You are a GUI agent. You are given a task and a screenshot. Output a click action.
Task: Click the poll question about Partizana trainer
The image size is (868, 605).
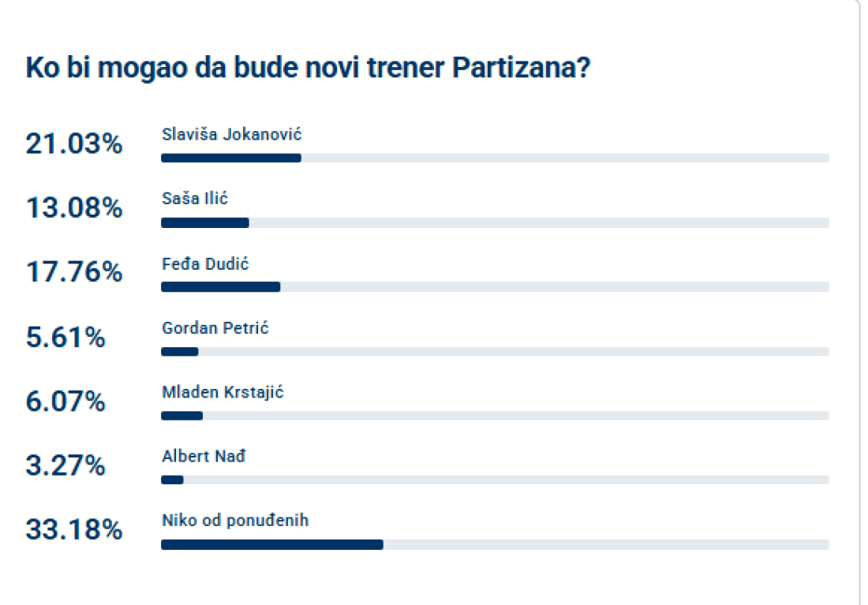(x=309, y=69)
